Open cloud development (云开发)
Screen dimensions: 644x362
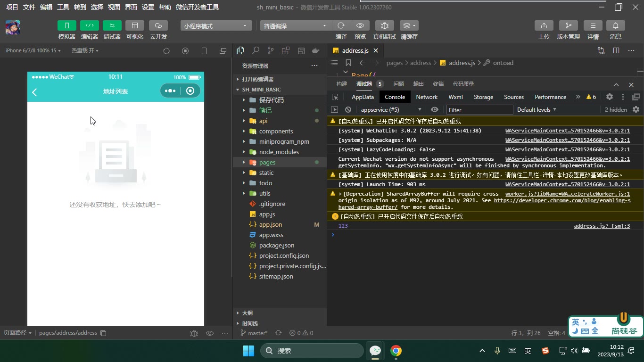pyautogui.click(x=158, y=25)
